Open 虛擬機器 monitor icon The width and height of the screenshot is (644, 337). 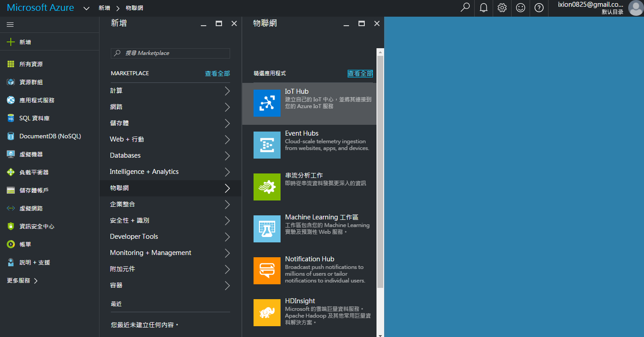click(x=11, y=154)
